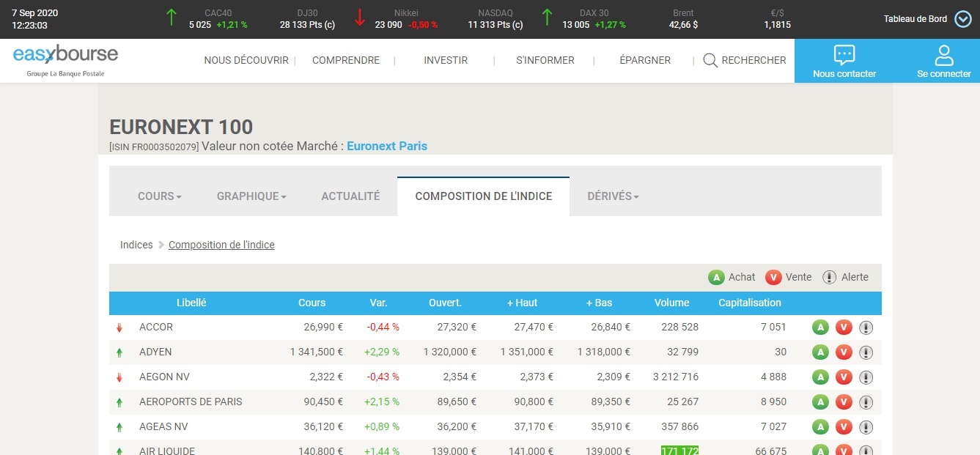
Task: Sort table by + Haut column
Action: [x=522, y=303]
